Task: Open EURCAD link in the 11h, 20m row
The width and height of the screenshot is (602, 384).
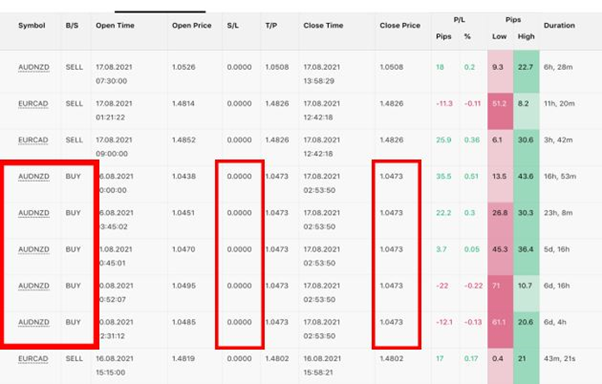Action: [x=33, y=104]
